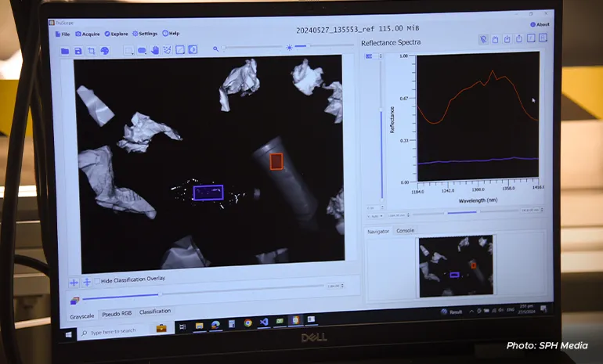603x364 pixels.
Task: Open the Acquire menu
Action: tap(87, 34)
